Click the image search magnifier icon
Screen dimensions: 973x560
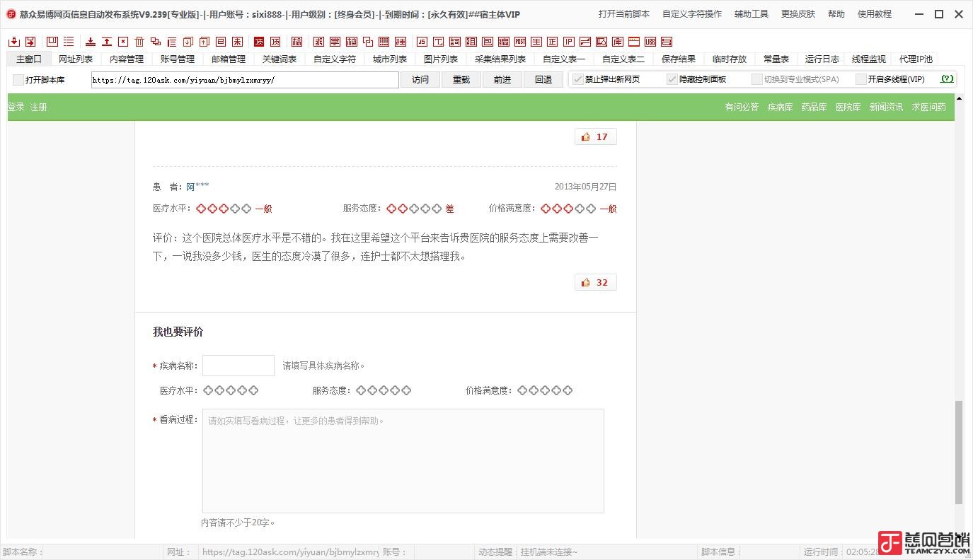click(x=601, y=42)
